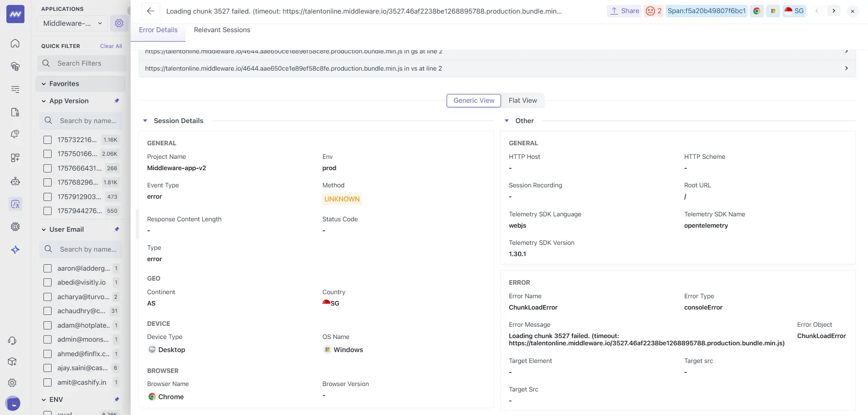Check the admin@moons email filter

coord(48,339)
